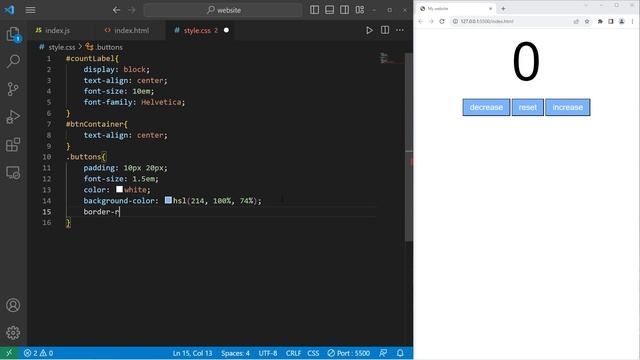Image resolution: width=640 pixels, height=360 pixels.
Task: Close the My website browser tab
Action: [490, 9]
